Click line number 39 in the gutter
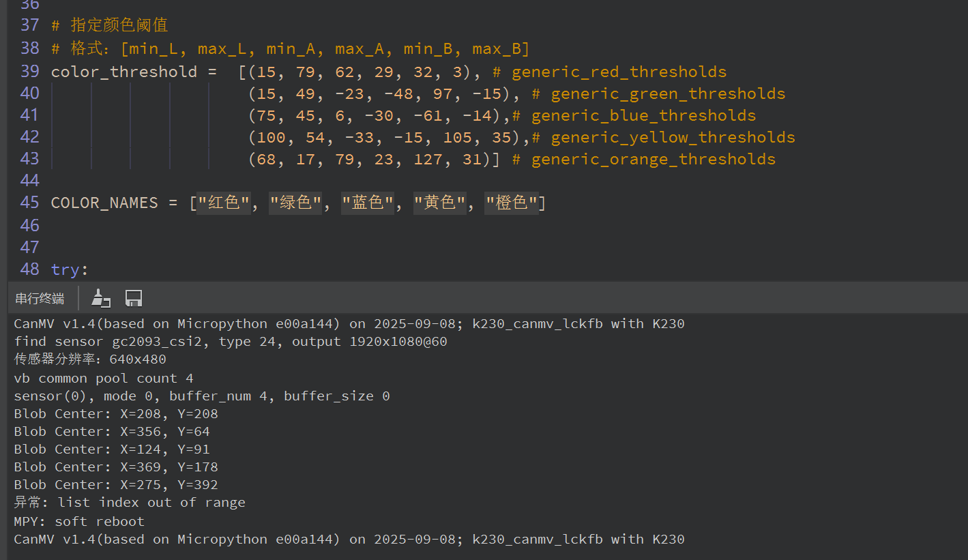This screenshot has height=560, width=968. (x=30, y=72)
